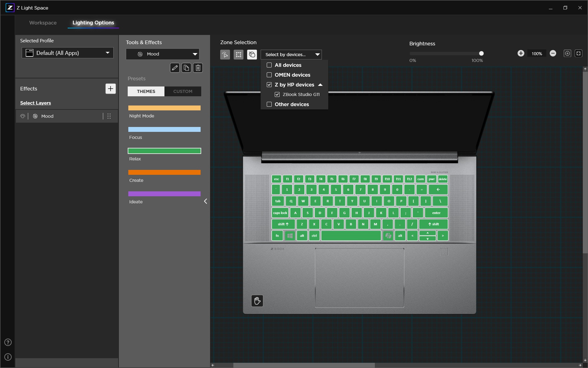Activate the hand pan tool
Viewport: 588px width, 368px height.
coord(257,301)
